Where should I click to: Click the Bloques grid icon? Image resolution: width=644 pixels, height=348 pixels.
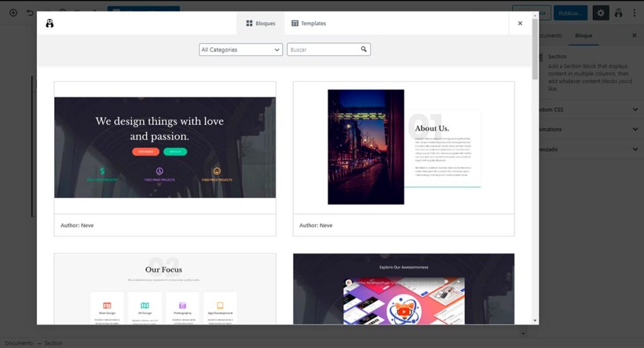[249, 23]
